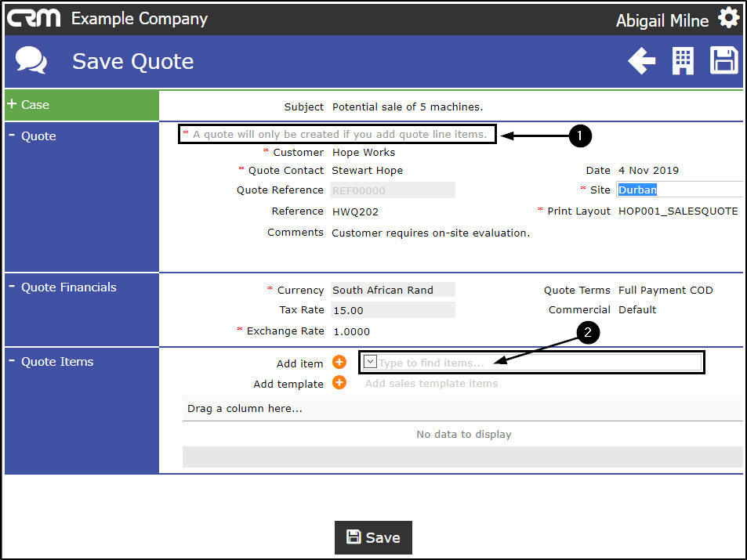The height and width of the screenshot is (560, 747).
Task: Click the Quote Contact Stewart Hope
Action: pos(368,171)
